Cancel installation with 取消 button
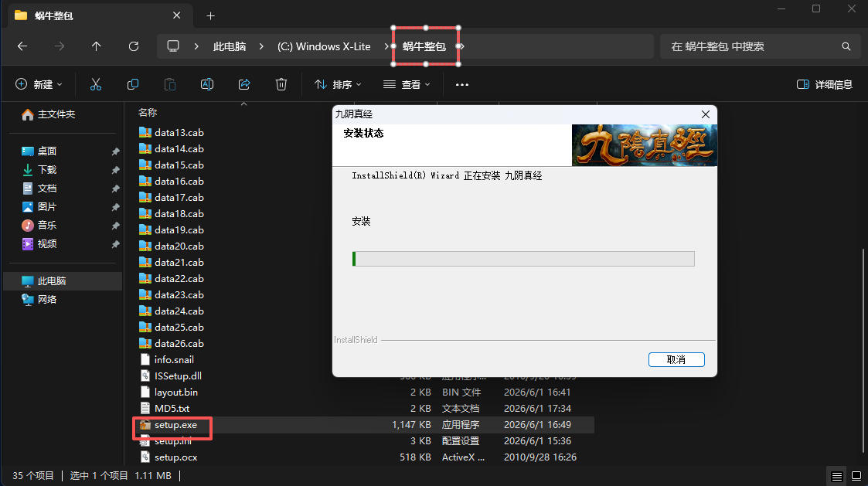 click(676, 360)
